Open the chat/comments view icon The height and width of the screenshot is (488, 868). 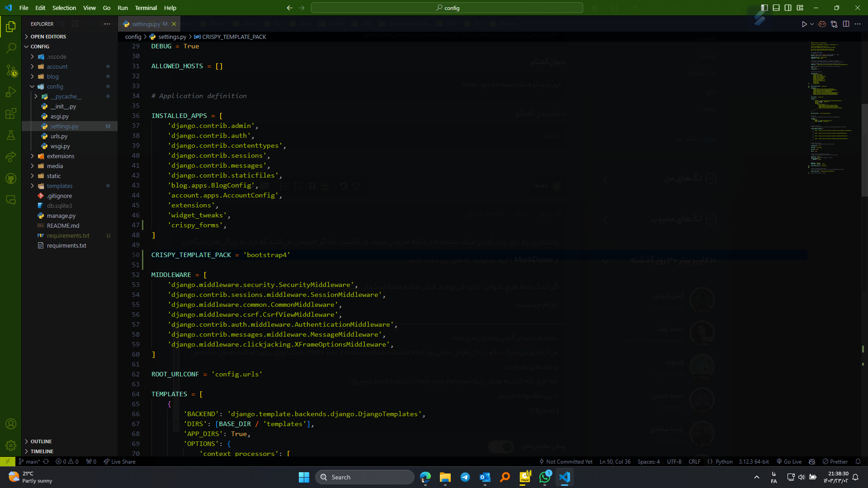coord(11,200)
